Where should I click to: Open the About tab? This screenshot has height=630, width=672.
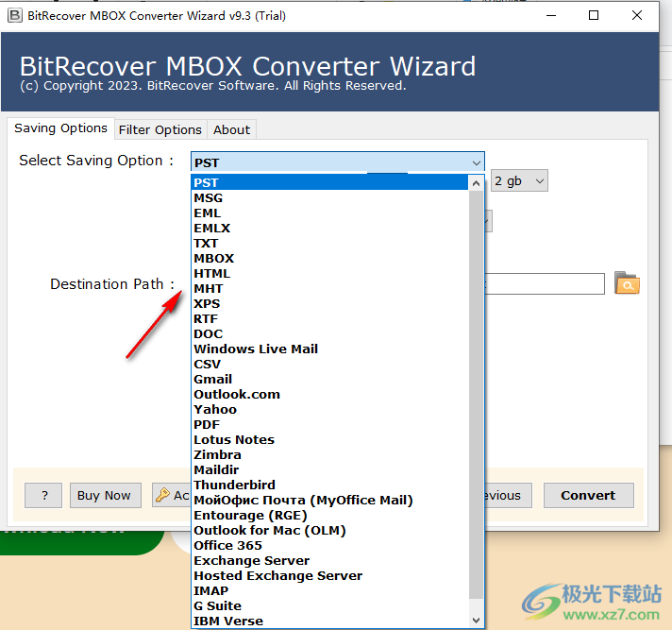pos(232,129)
